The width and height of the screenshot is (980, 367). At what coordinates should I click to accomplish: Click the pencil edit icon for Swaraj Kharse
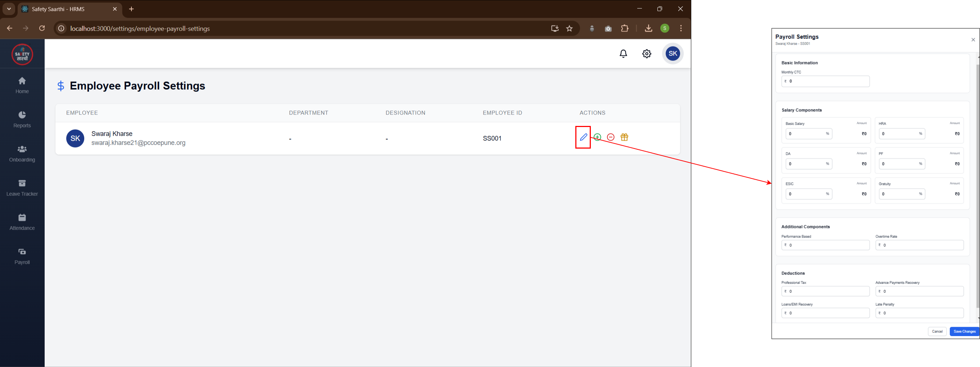pos(583,137)
